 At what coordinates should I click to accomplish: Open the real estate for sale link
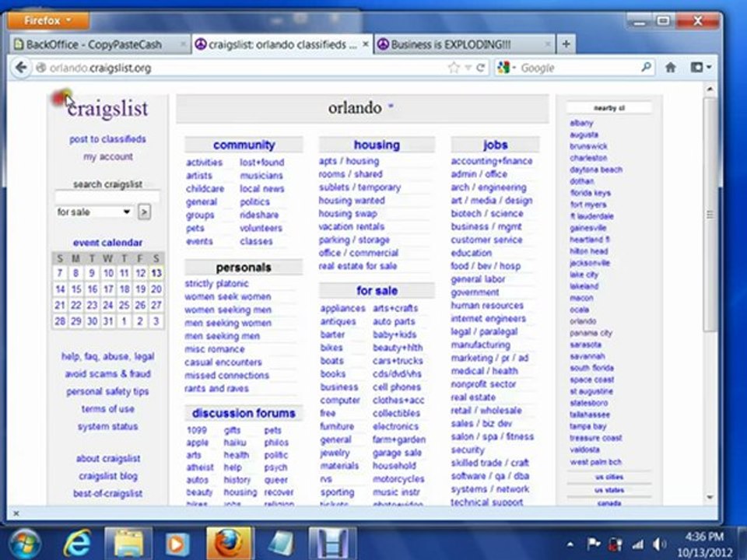coord(358,266)
